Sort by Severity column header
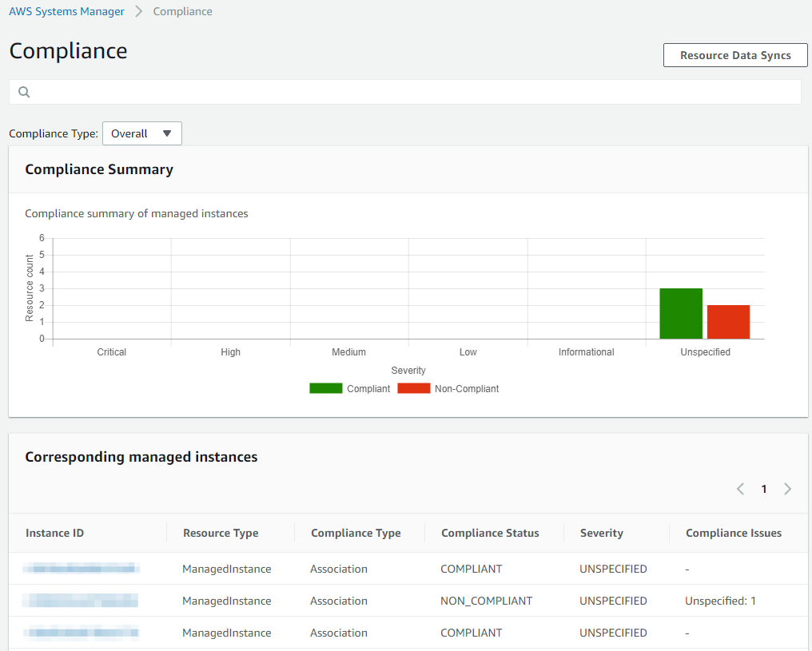Viewport: 812px width, 651px height. [601, 533]
